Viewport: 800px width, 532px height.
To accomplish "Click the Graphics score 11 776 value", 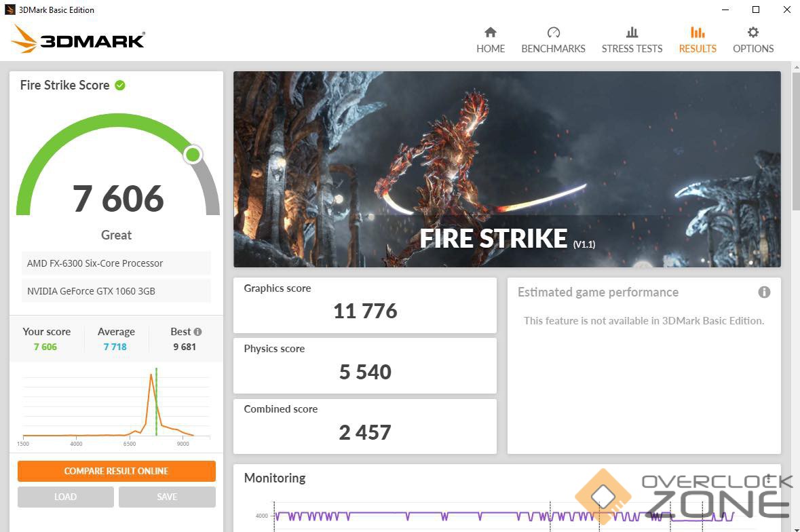I will click(x=365, y=311).
